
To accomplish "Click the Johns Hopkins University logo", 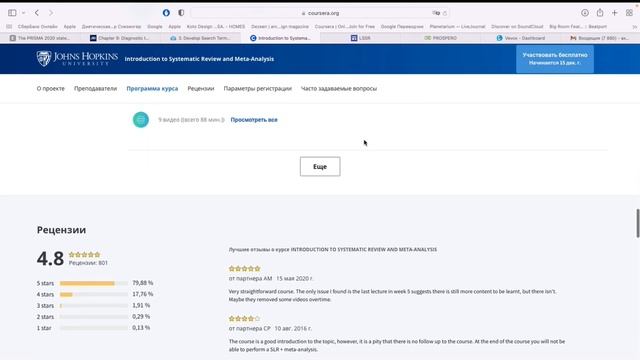I will coord(77,59).
